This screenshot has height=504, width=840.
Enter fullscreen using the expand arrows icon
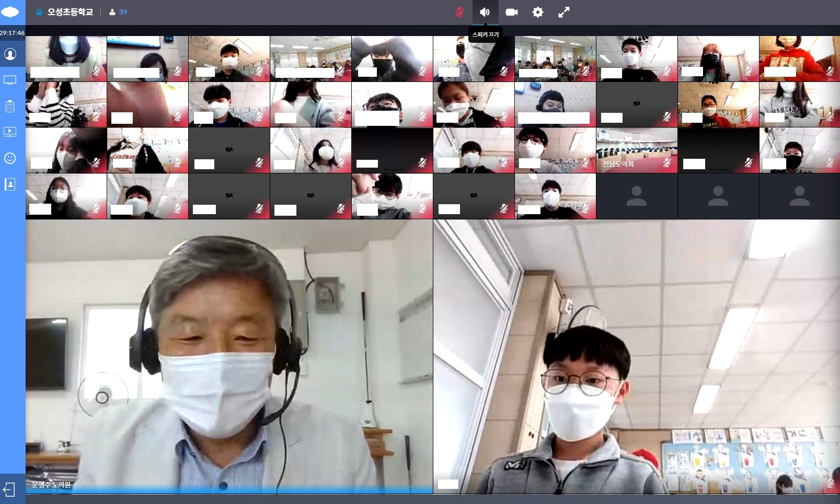564,12
